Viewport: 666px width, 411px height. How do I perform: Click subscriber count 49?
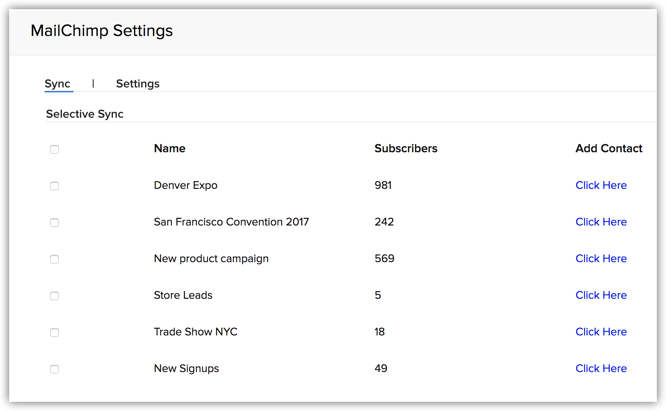click(381, 368)
